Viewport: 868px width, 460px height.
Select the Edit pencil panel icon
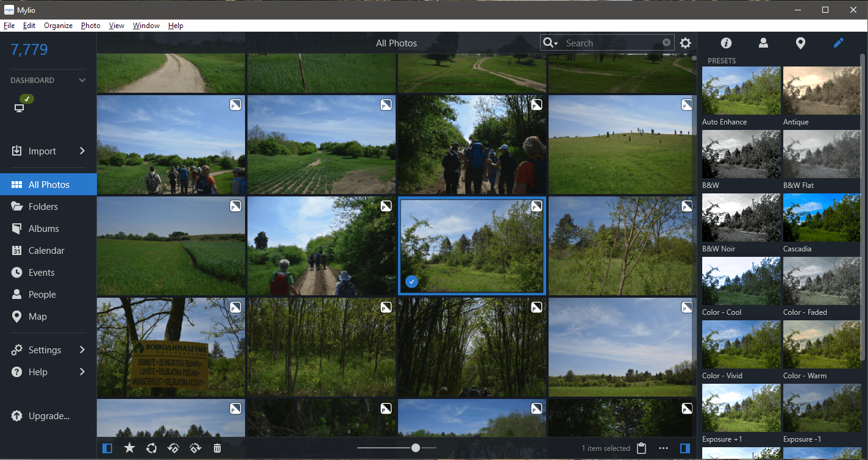coord(838,43)
